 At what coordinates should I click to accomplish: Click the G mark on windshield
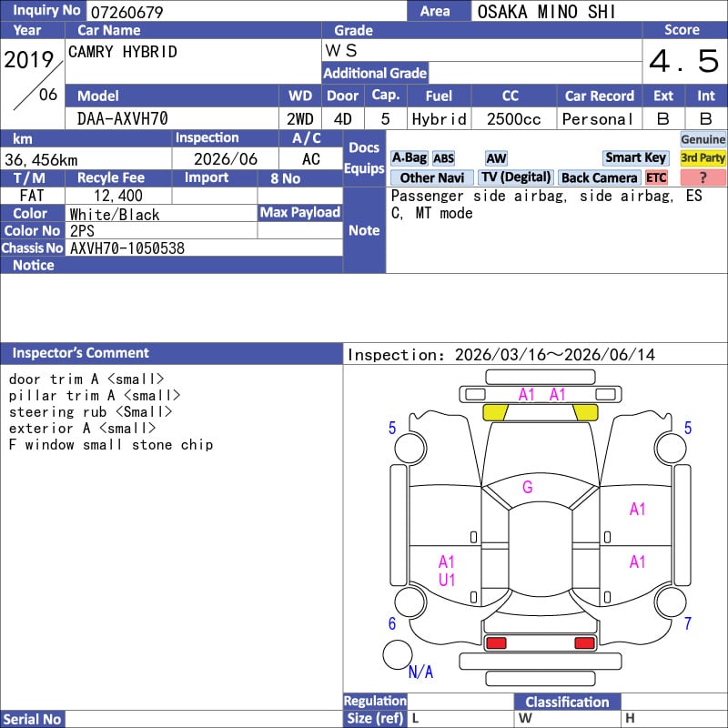[527, 487]
